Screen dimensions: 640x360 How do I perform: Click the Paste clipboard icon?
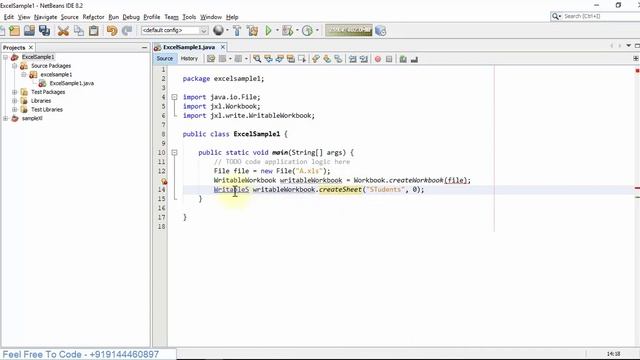tap(94, 31)
